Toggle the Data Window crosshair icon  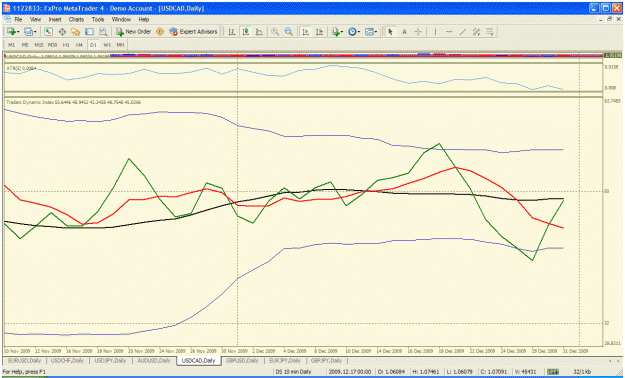tap(62, 32)
